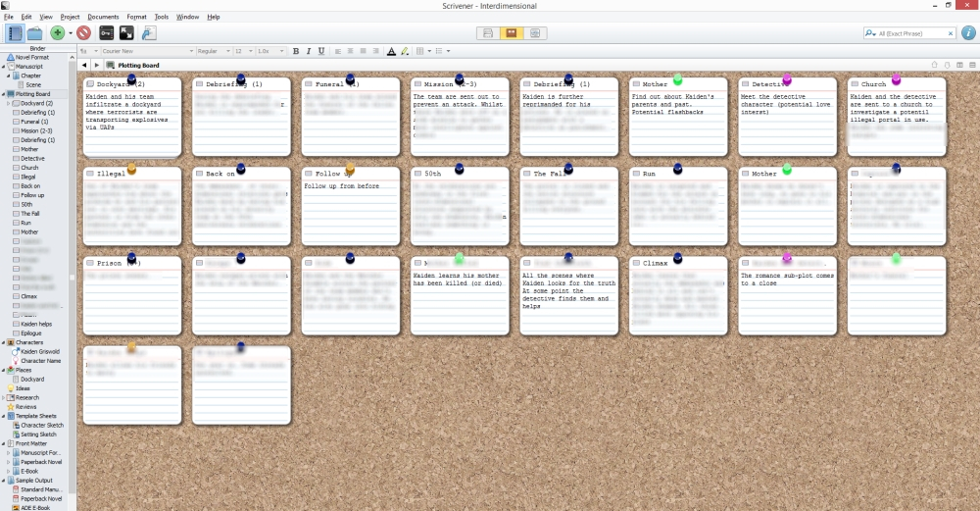Enter full screen composition mode
Screen dimensions: 980x511
[x=126, y=33]
